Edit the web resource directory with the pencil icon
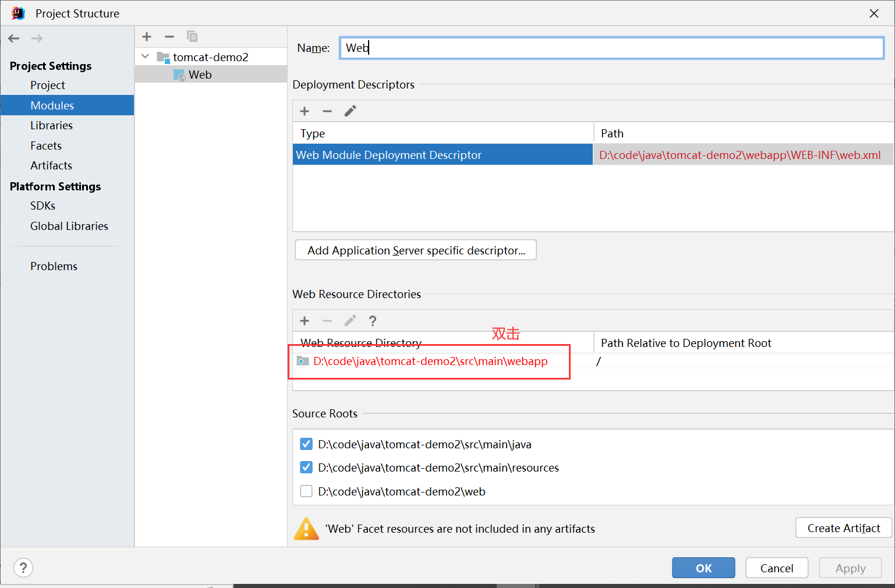The height and width of the screenshot is (588, 895). (350, 321)
